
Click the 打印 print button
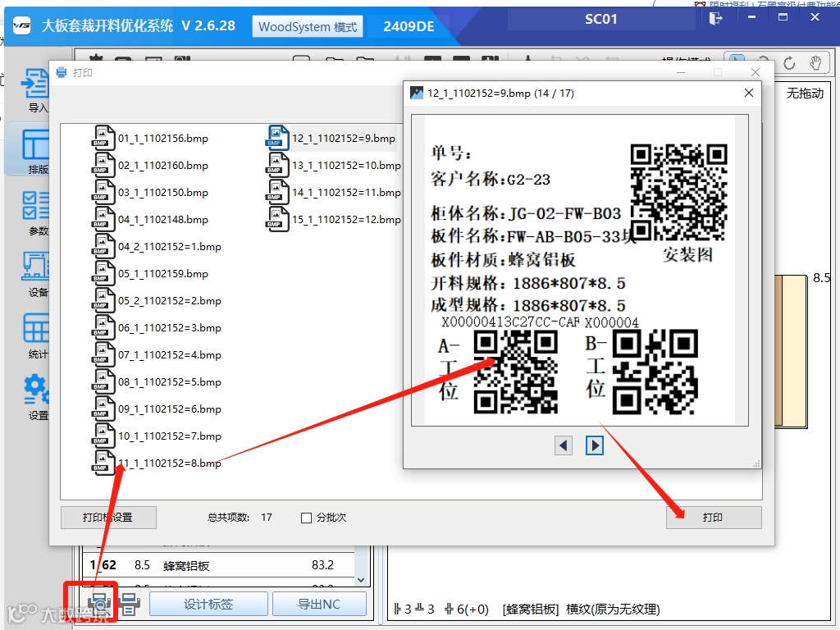coord(714,518)
